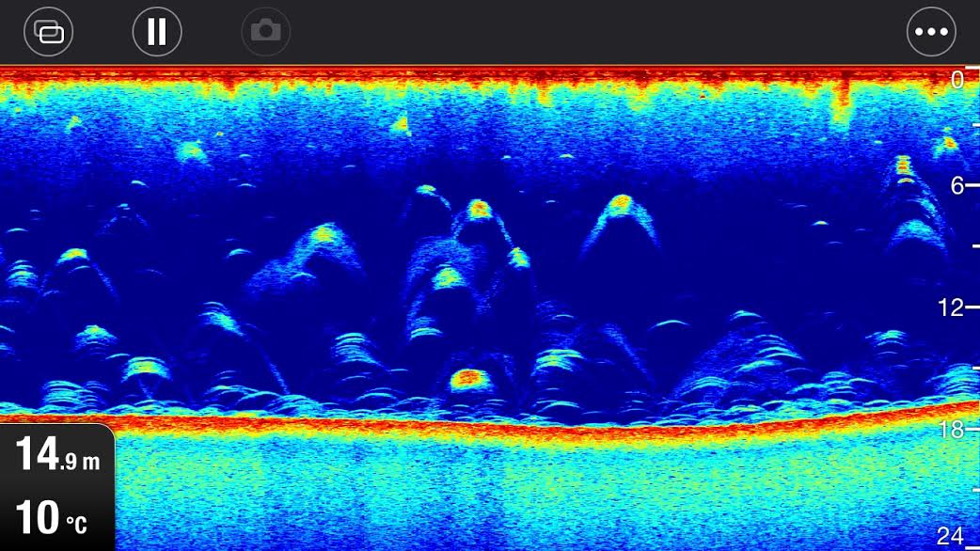Pause the live sonar scrolling
The image size is (980, 551).
pos(157,32)
